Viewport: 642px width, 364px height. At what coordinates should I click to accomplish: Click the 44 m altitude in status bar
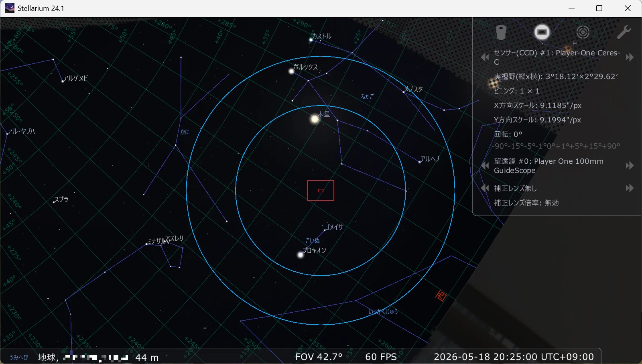click(147, 357)
